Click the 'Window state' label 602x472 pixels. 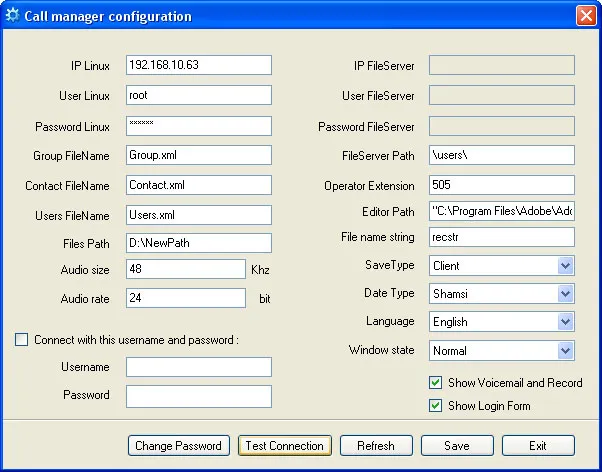point(382,350)
